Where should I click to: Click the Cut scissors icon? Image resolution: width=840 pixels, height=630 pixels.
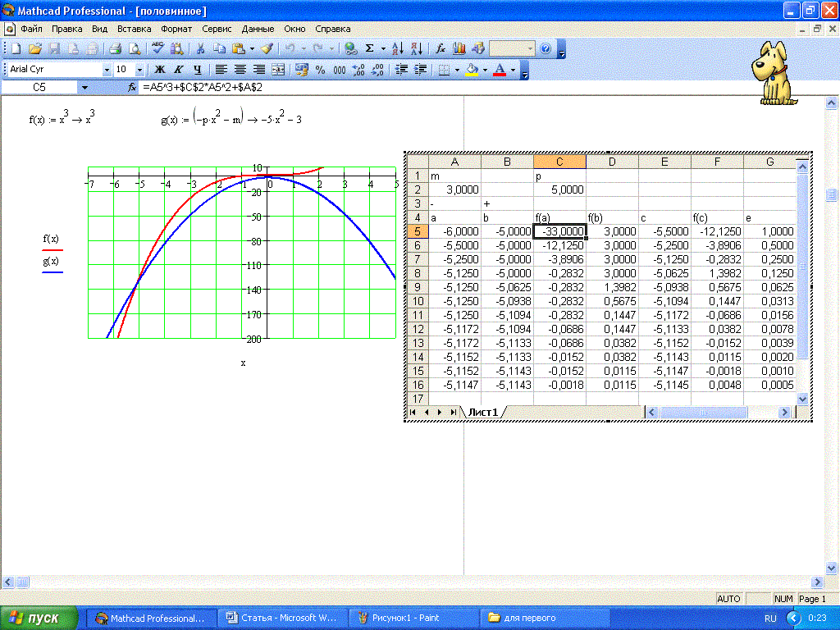click(x=199, y=49)
